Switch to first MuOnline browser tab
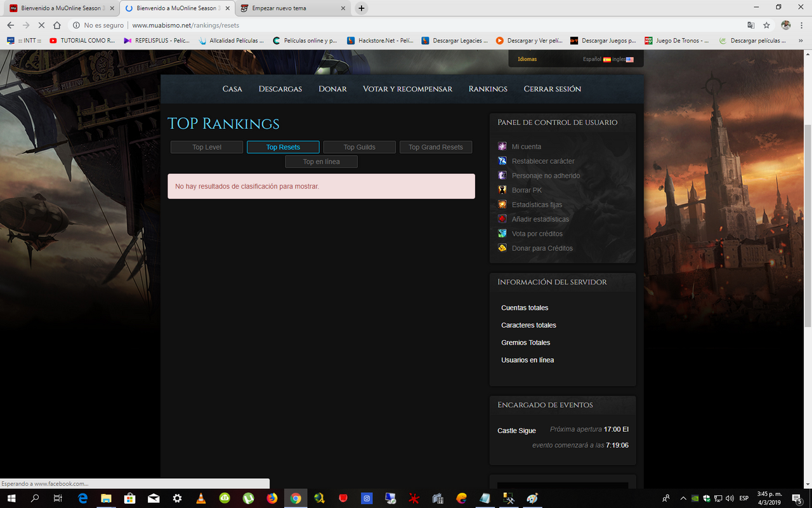Image resolution: width=812 pixels, height=508 pixels. (61, 8)
